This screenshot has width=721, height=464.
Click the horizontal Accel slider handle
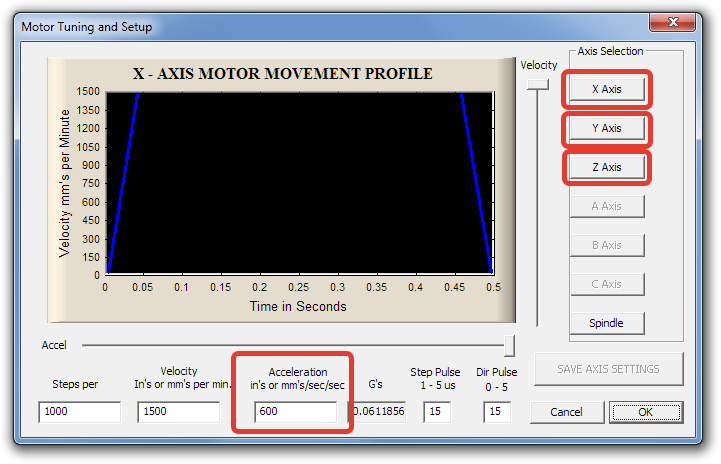point(509,345)
